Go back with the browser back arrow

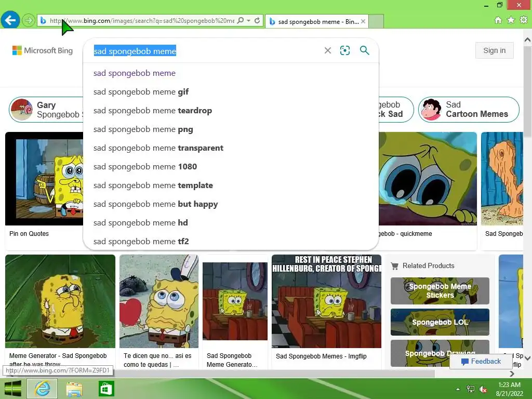point(10,20)
